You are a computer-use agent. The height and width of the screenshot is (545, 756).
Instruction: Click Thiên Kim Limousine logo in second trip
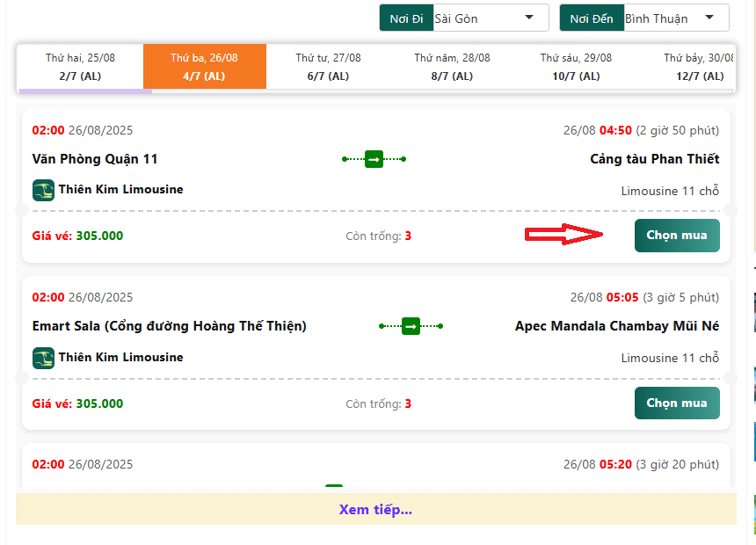click(x=43, y=358)
